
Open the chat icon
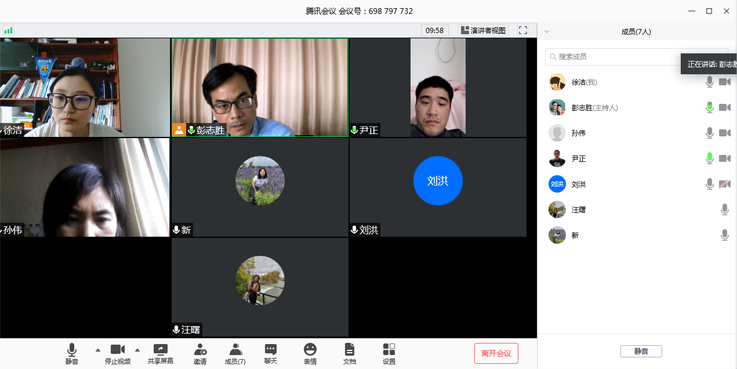click(x=270, y=353)
